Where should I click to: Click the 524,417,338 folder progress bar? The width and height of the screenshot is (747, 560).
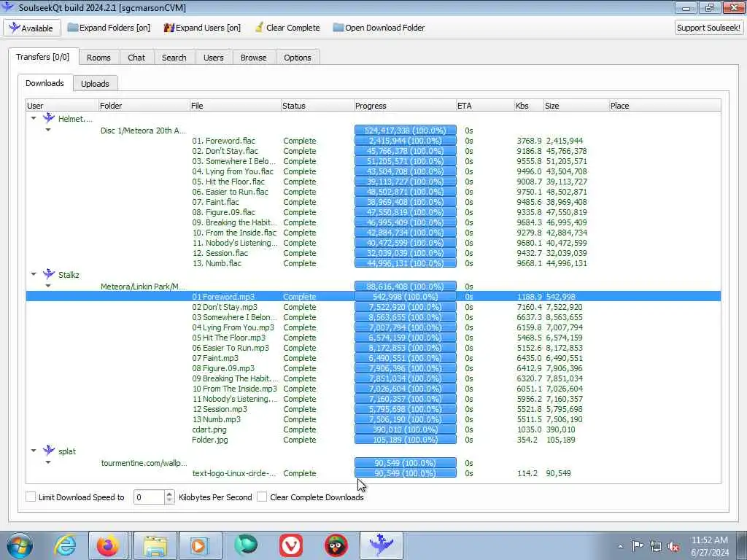(406, 130)
